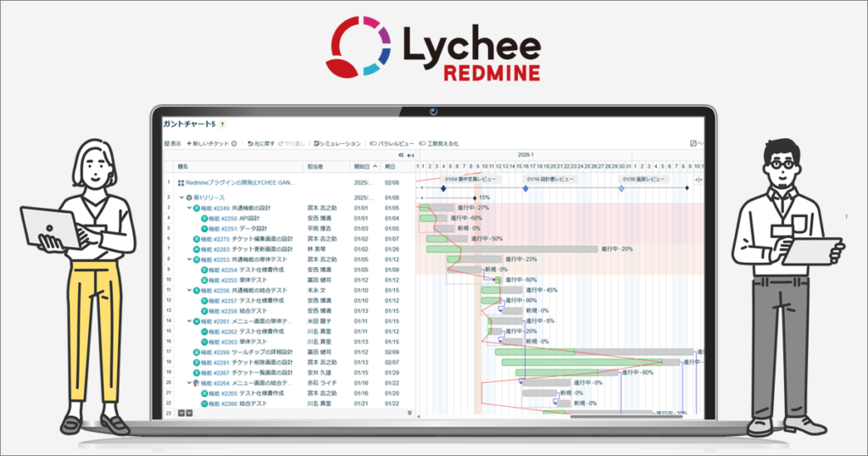The height and width of the screenshot is (456, 868).
Task: Click first dropdown button in row 23
Action: pos(181,413)
